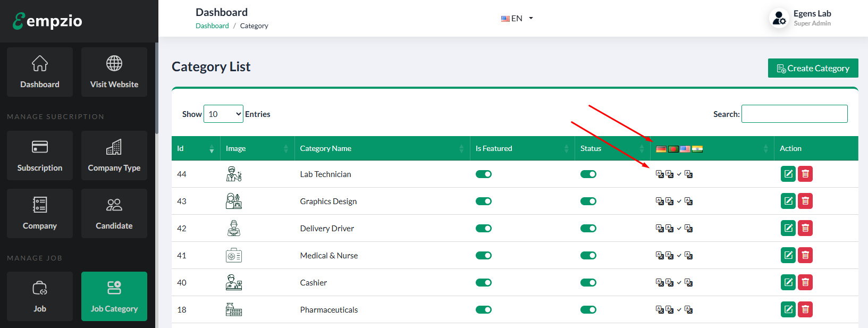Open user profile avatar icon
This screenshot has width=868, height=328.
click(x=779, y=19)
